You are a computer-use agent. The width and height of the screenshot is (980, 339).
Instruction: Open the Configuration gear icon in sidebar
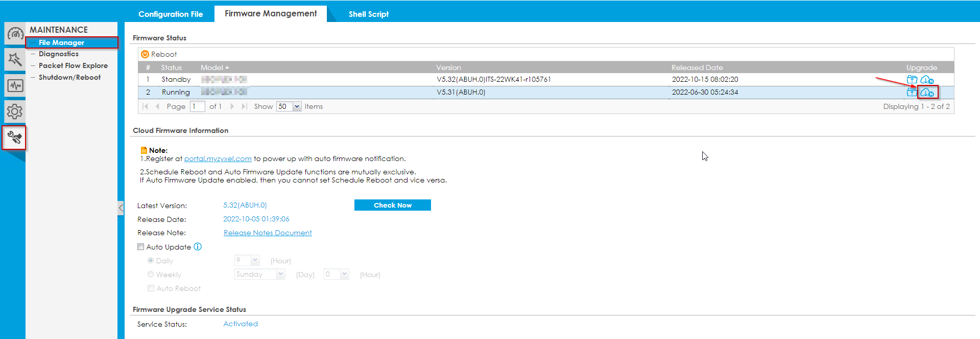(x=15, y=111)
